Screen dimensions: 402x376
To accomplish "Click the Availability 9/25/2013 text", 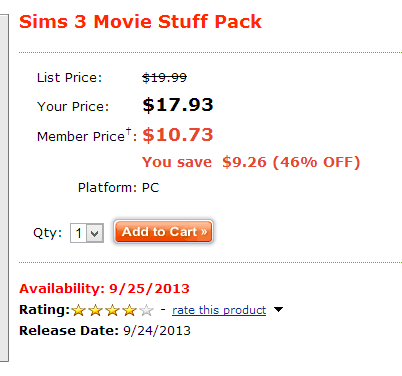I will [104, 288].
